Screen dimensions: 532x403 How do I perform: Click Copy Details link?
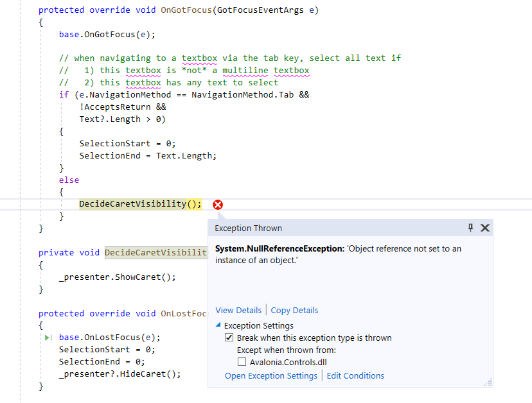[x=294, y=310]
